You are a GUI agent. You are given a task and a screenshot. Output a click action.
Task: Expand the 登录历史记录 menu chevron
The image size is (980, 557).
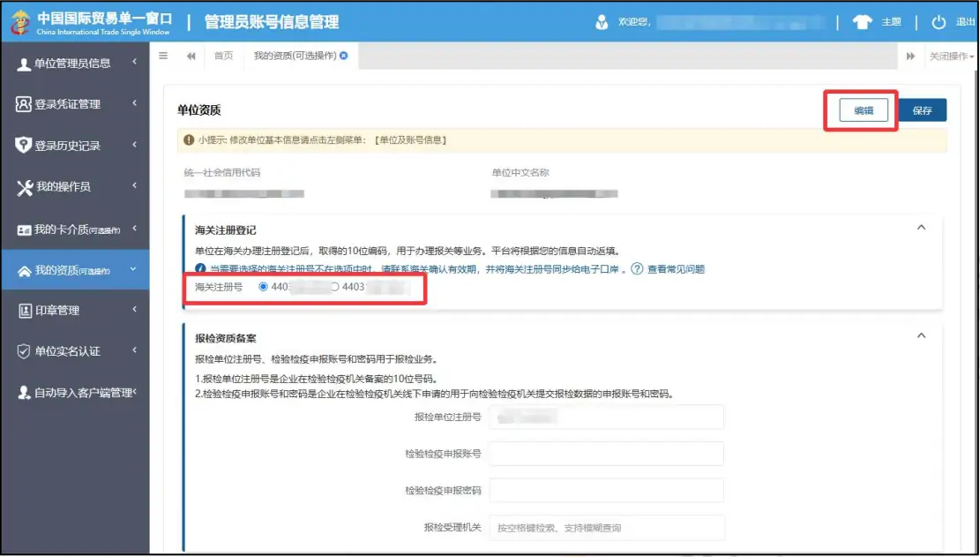coord(134,145)
